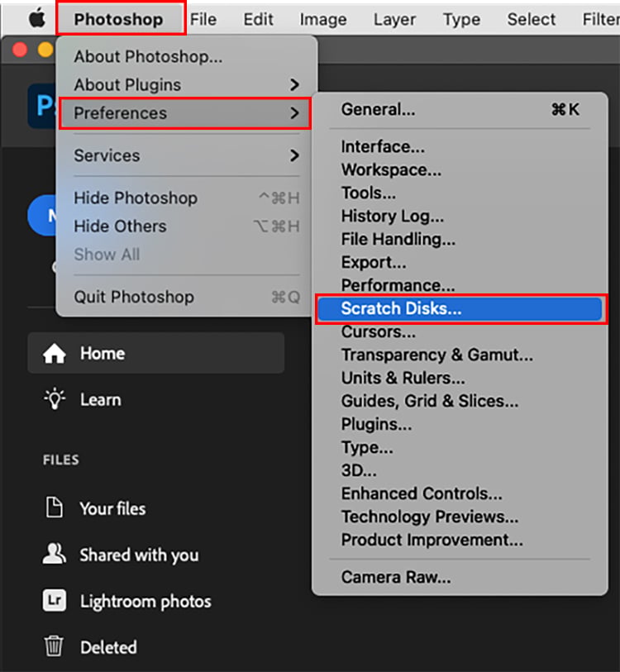Click the Deleted trash can icon

(x=54, y=646)
